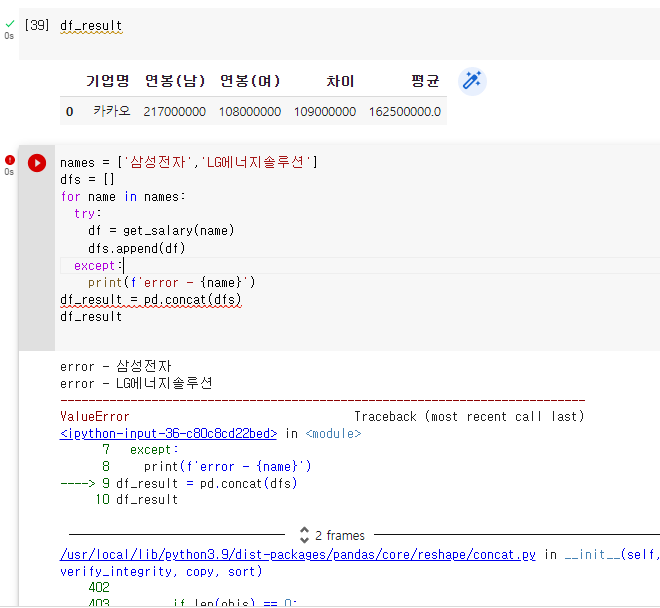Image resolution: width=660 pixels, height=608 pixels.
Task: Click the 기업명 column header
Action: point(108,81)
